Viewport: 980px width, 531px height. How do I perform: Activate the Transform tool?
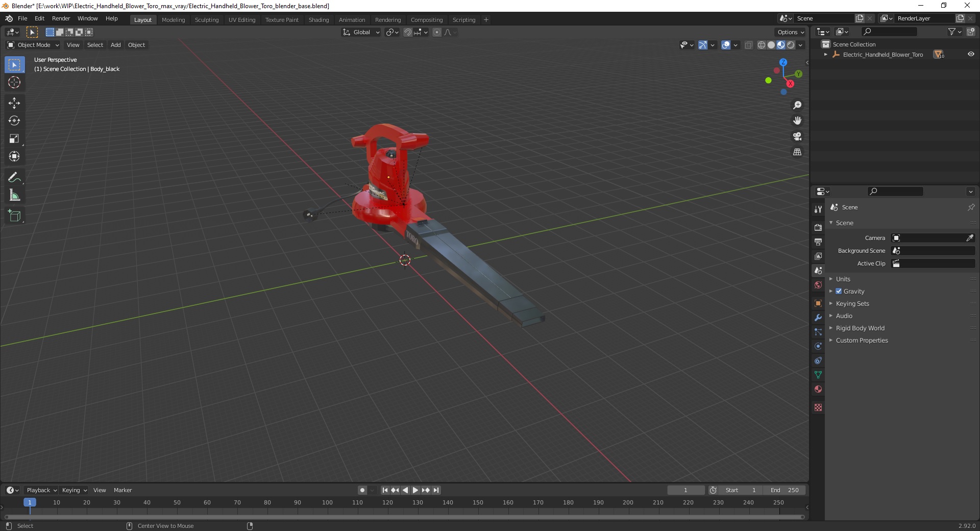coord(14,157)
